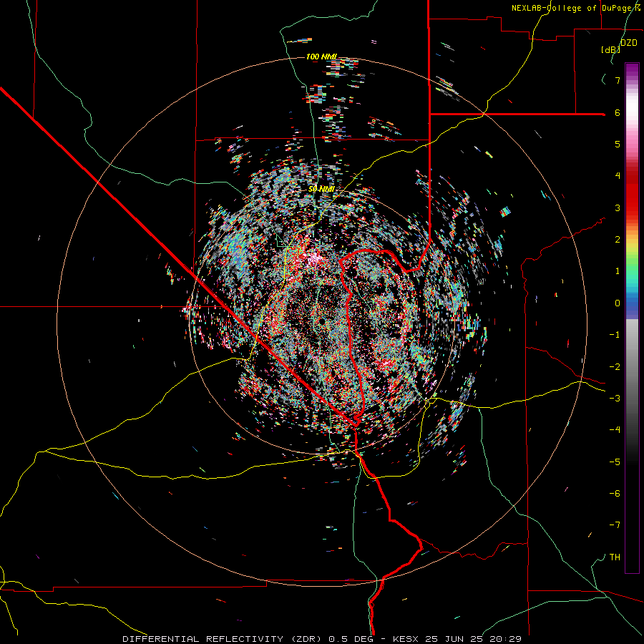Viewport: 644px width, 644px height.
Task: Select the -6 dB scale value
Action: click(615, 493)
